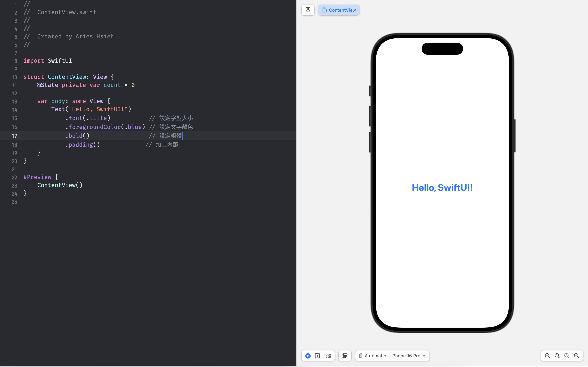Click line number 10 in the gutter

point(14,77)
